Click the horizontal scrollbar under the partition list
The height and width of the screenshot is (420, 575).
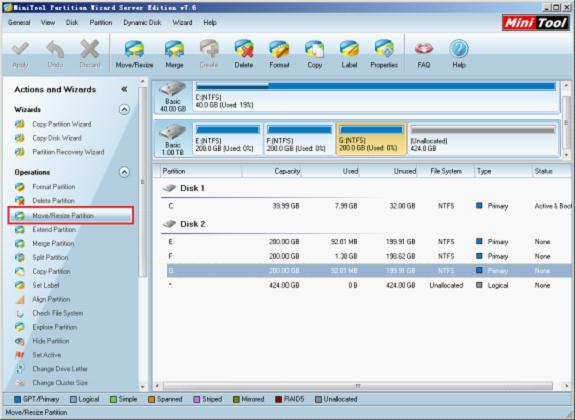coord(358,386)
